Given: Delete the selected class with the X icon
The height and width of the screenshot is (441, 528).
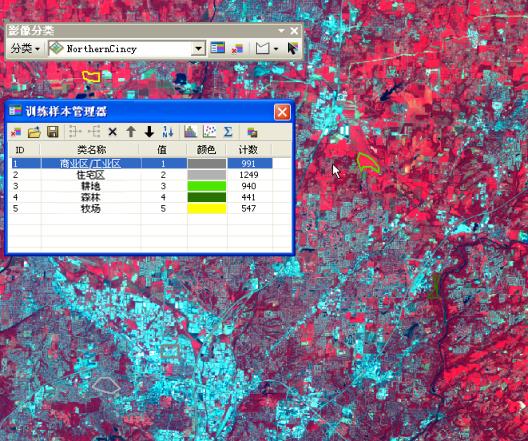Looking at the screenshot, I should coord(112,132).
